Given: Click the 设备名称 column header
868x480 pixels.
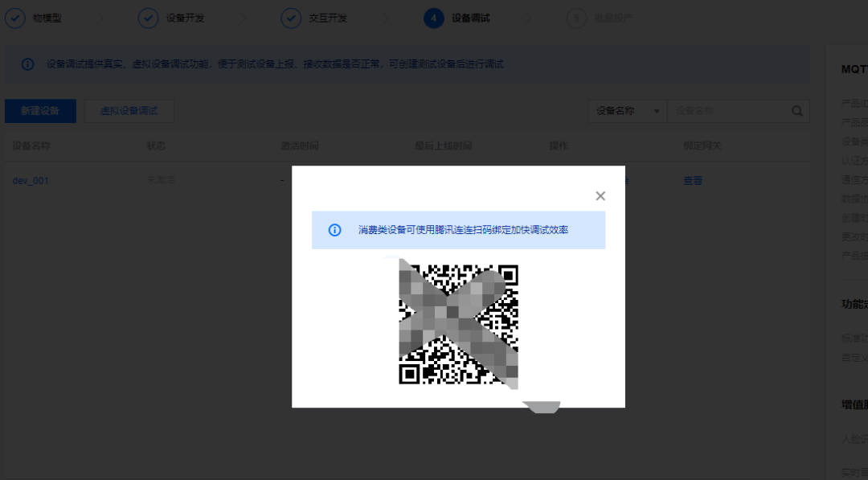Looking at the screenshot, I should pos(31,146).
